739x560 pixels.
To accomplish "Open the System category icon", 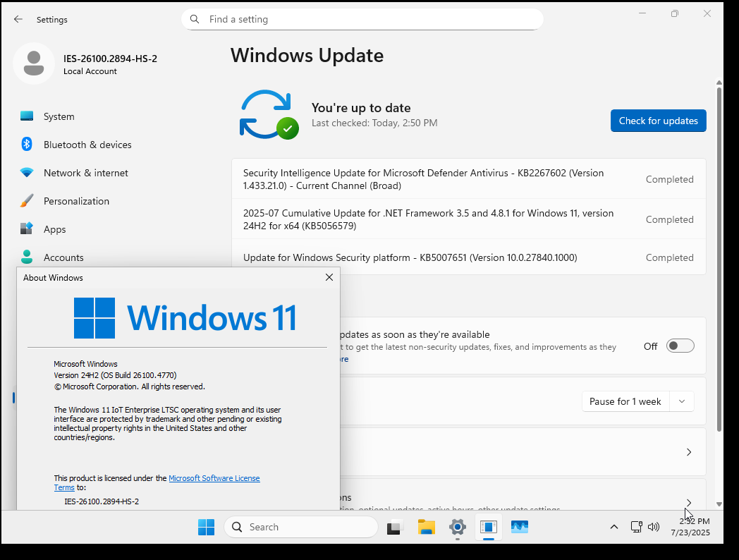I will tap(27, 116).
